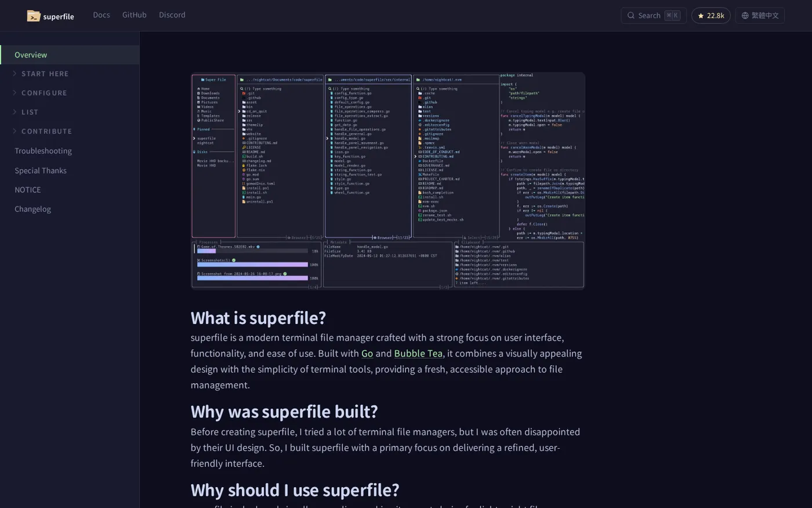
Task: Click the search magnifier icon
Action: (631, 16)
